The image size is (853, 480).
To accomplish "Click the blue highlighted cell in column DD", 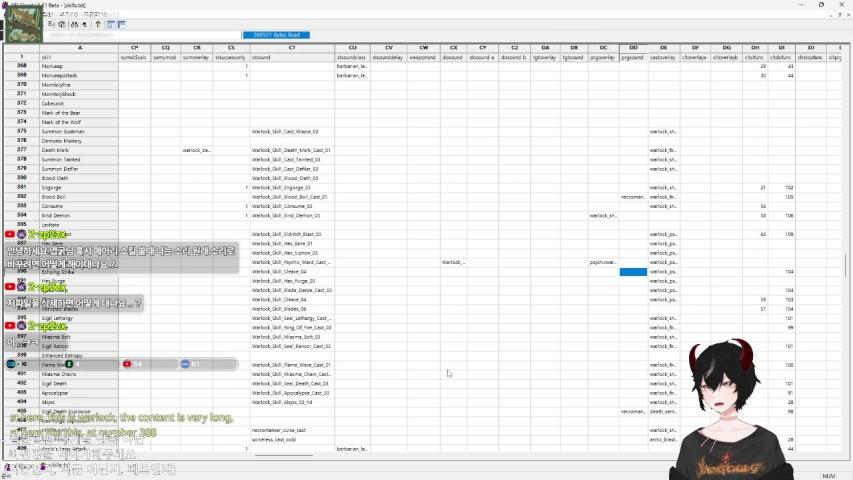I will (x=633, y=272).
